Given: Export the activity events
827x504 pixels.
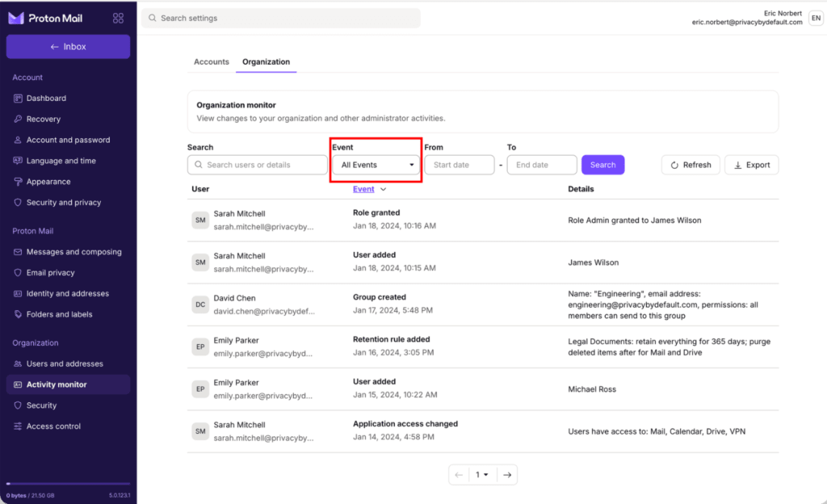Looking at the screenshot, I should [x=752, y=165].
